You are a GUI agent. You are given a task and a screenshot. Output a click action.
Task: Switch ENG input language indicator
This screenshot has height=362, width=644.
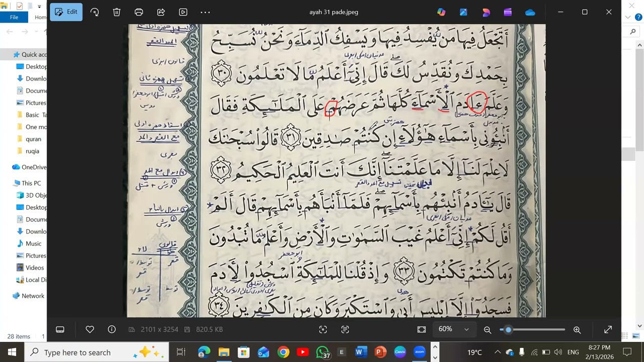click(x=573, y=352)
